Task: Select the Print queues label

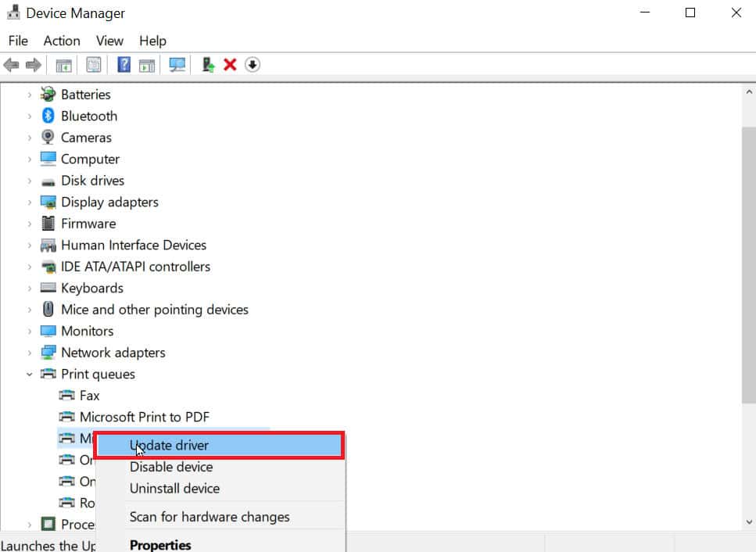Action: coord(98,374)
